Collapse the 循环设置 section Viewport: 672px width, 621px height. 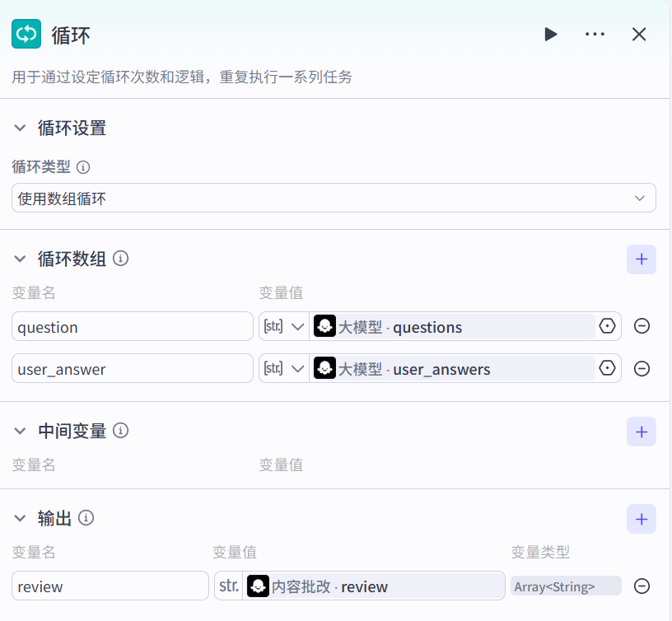21,128
